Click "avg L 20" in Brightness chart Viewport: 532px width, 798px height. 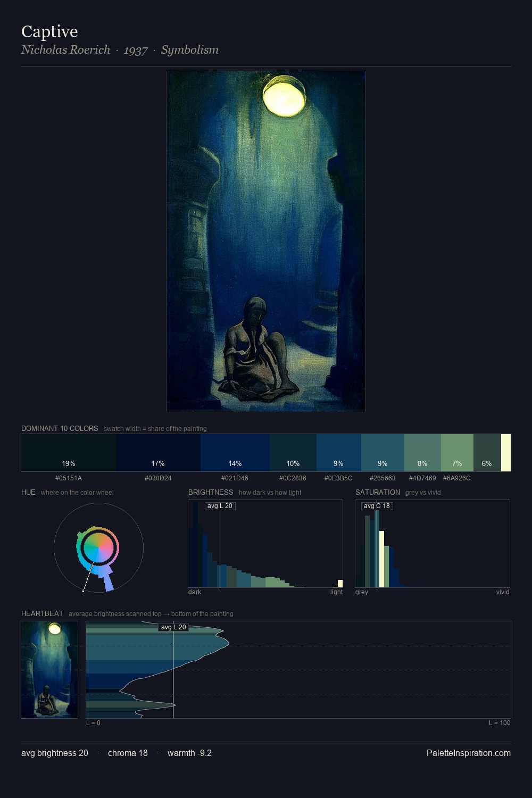[x=220, y=506]
